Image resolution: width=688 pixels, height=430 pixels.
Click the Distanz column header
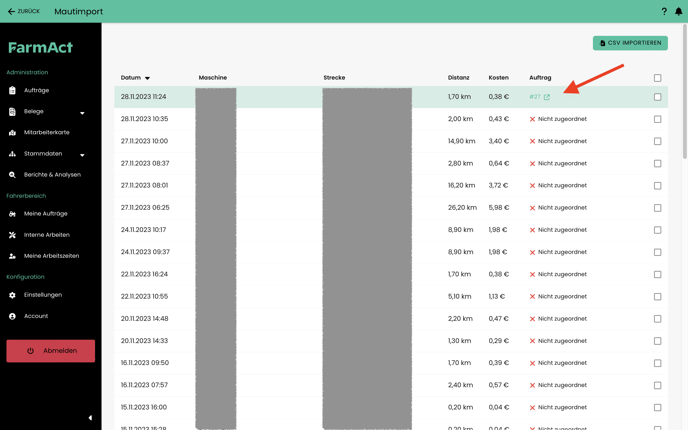(x=459, y=78)
